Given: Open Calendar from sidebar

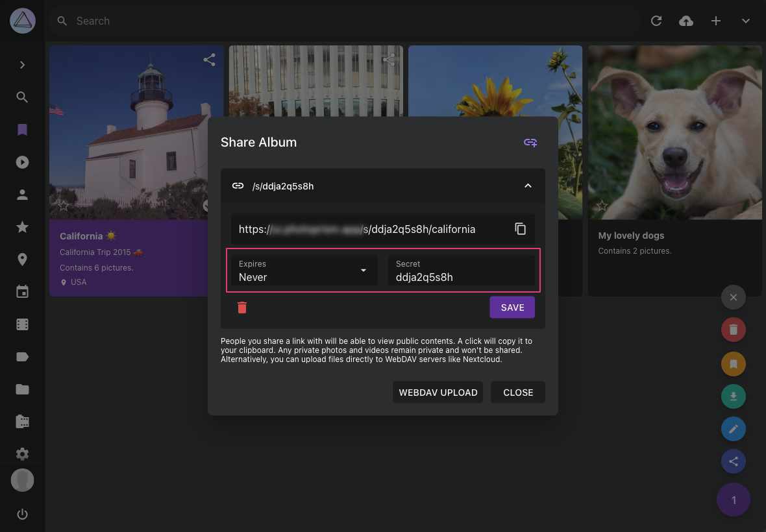Looking at the screenshot, I should 22,292.
